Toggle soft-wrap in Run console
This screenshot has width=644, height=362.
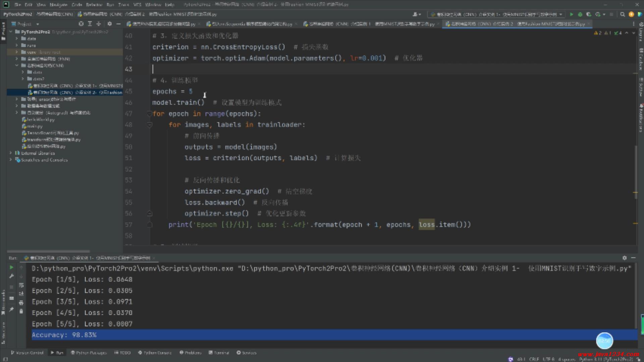pos(21,285)
